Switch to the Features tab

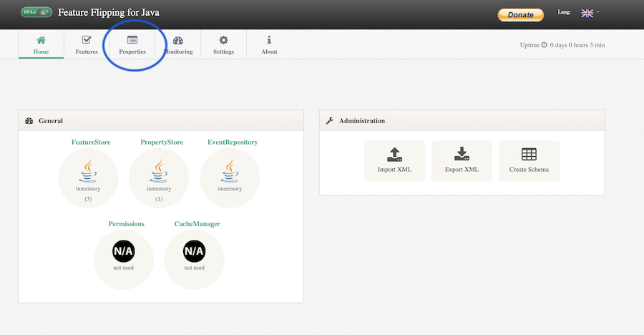[87, 44]
